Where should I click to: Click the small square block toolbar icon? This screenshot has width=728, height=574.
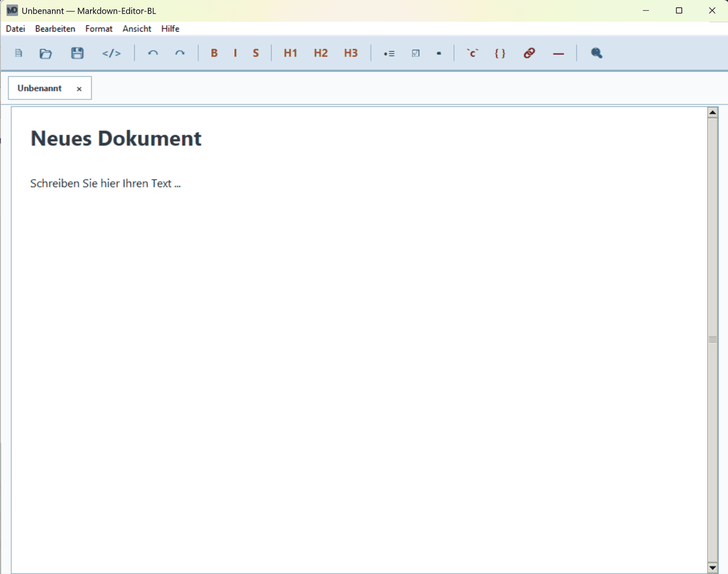click(x=439, y=53)
